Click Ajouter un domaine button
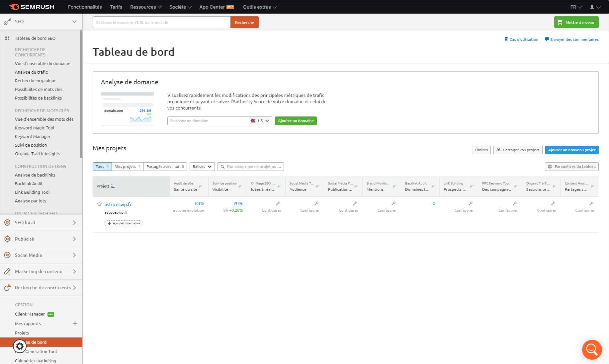Viewport: 609px width, 364px height. (x=296, y=121)
